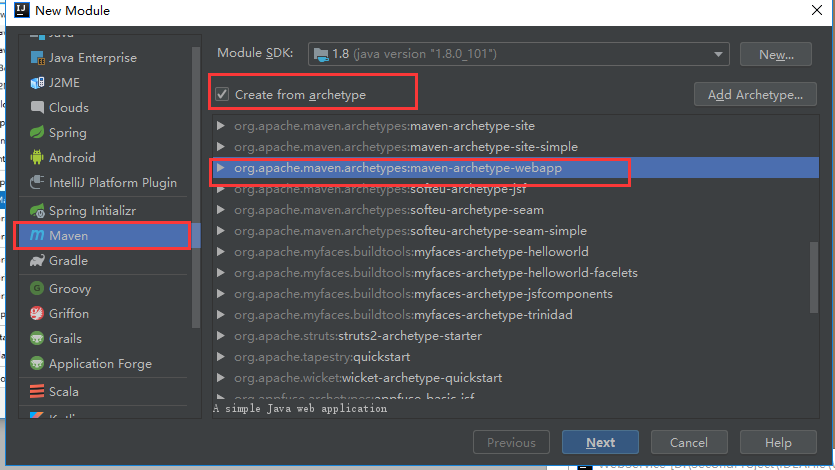Viewport: 835px width, 470px height.
Task: Select maven-archetype-site archetype text
Action: click(x=384, y=126)
